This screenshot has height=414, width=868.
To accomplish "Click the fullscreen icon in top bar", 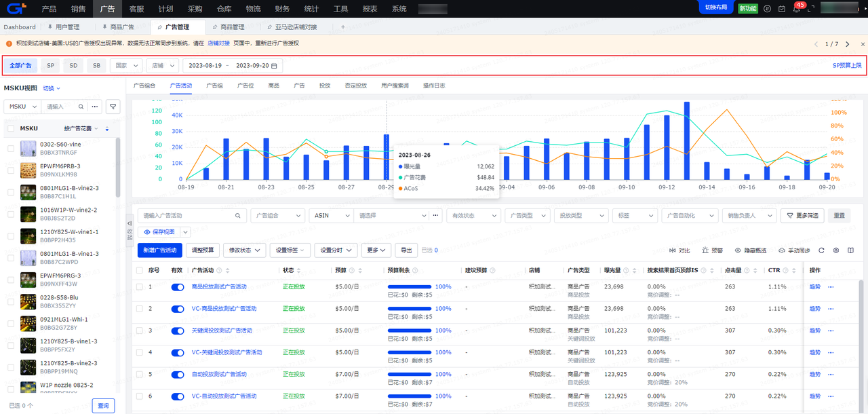I will click(812, 9).
